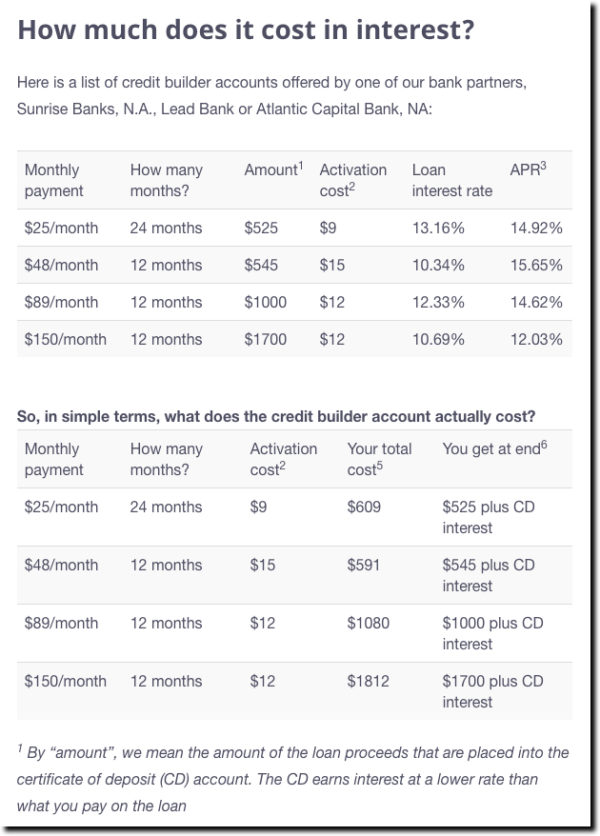This screenshot has width=600, height=836.
Task: Select "$545 plus CD interest" cell
Action: 488,575
